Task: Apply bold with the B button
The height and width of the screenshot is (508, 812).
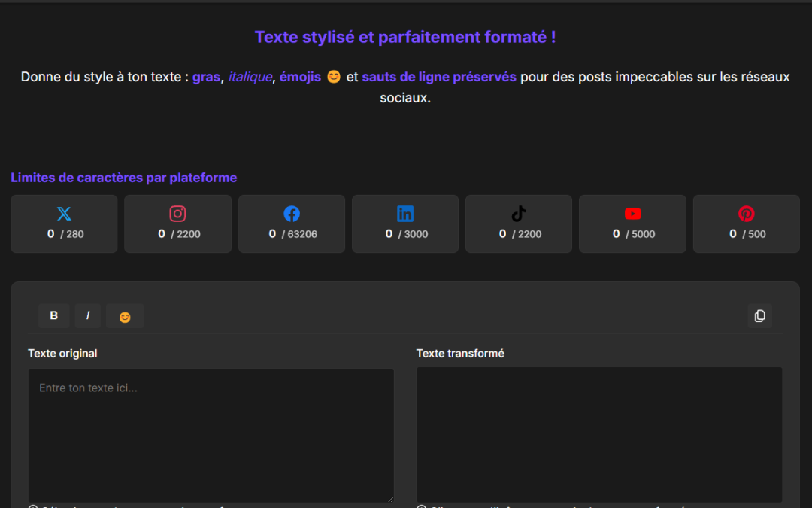Action: [x=54, y=315]
